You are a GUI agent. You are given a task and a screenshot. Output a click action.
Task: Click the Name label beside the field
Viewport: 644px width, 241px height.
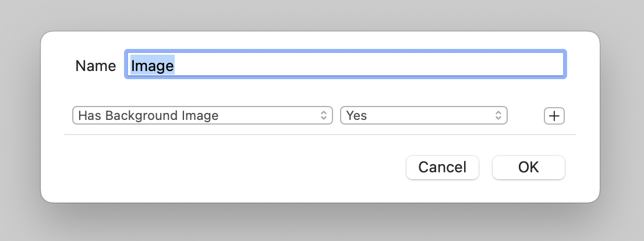point(95,66)
